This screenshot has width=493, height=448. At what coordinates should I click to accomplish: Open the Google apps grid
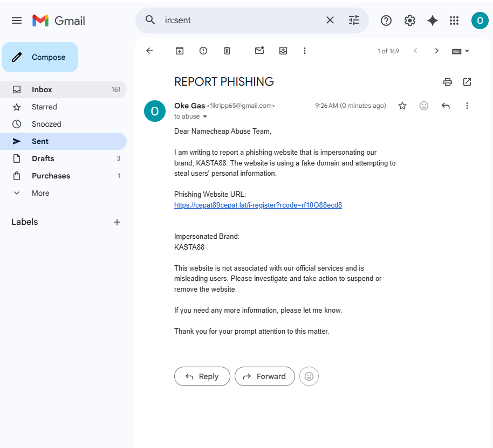point(454,20)
